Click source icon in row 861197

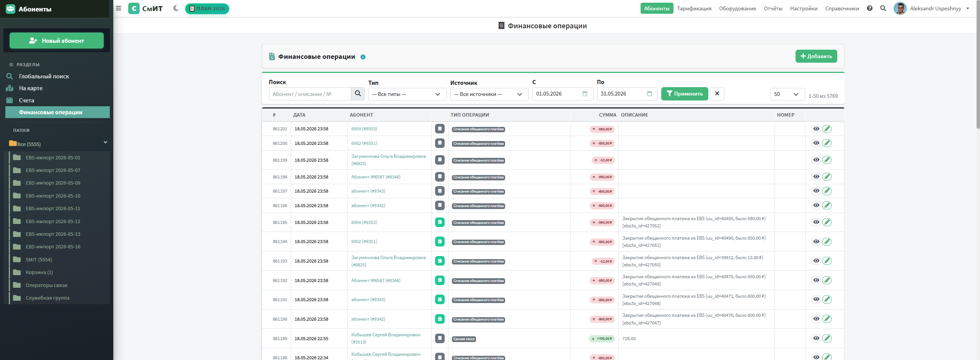440,191
